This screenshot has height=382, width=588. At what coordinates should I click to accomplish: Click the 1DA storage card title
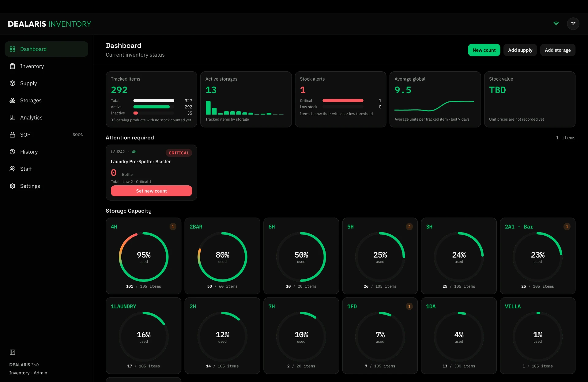[431, 306]
